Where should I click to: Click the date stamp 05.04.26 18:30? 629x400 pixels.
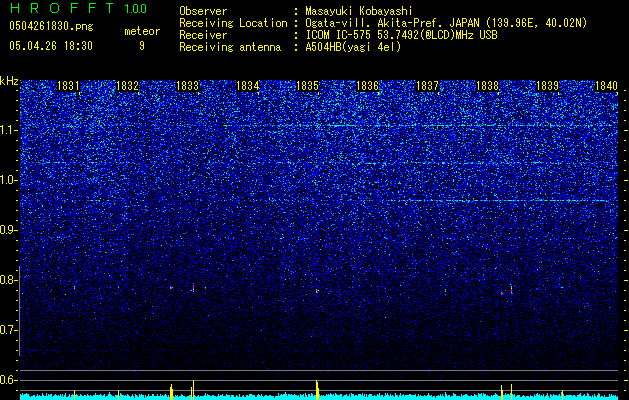pyautogui.click(x=51, y=46)
